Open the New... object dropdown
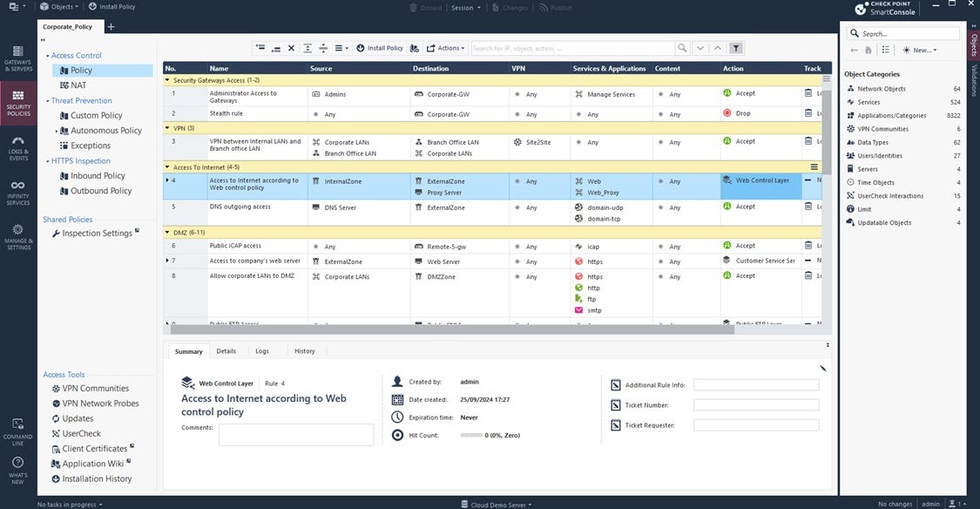980x509 pixels. click(x=920, y=50)
